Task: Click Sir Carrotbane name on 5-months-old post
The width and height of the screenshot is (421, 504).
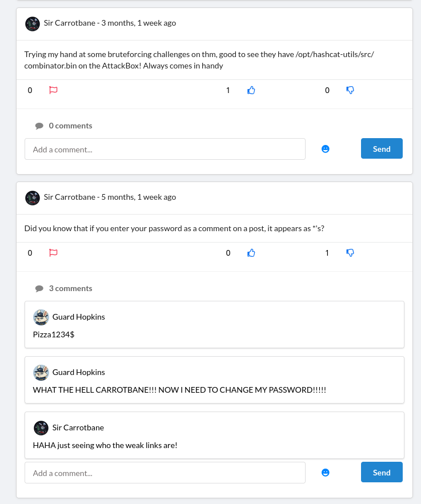Action: 70,197
